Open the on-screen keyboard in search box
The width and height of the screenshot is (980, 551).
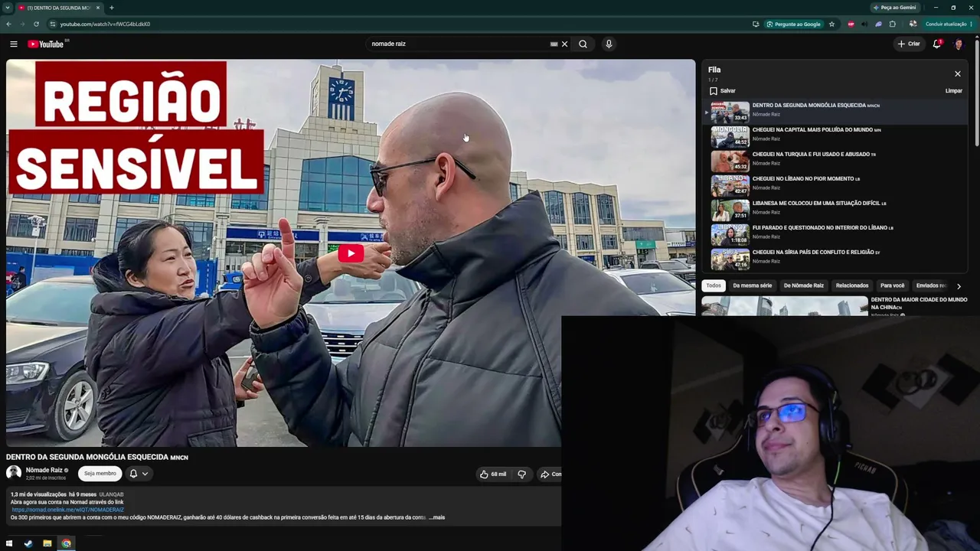tap(554, 44)
